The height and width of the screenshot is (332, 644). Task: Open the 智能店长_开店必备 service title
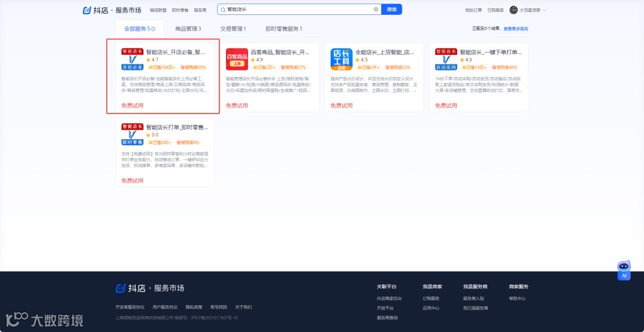click(x=175, y=52)
